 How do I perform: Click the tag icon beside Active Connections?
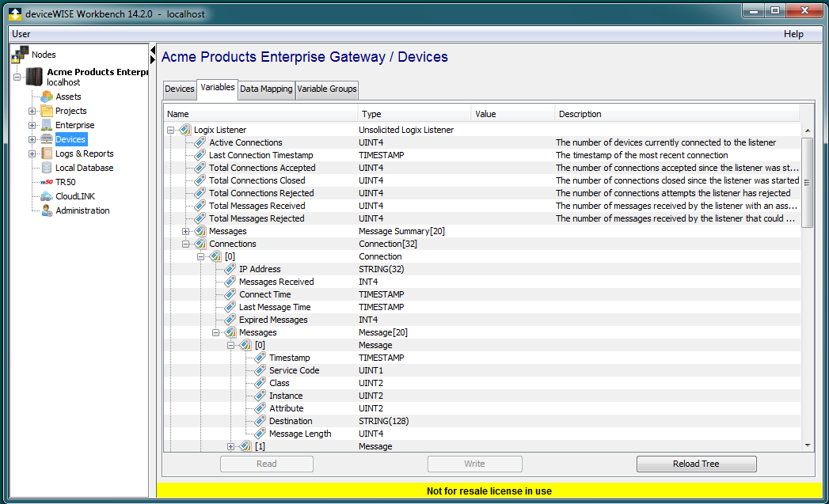(x=199, y=142)
